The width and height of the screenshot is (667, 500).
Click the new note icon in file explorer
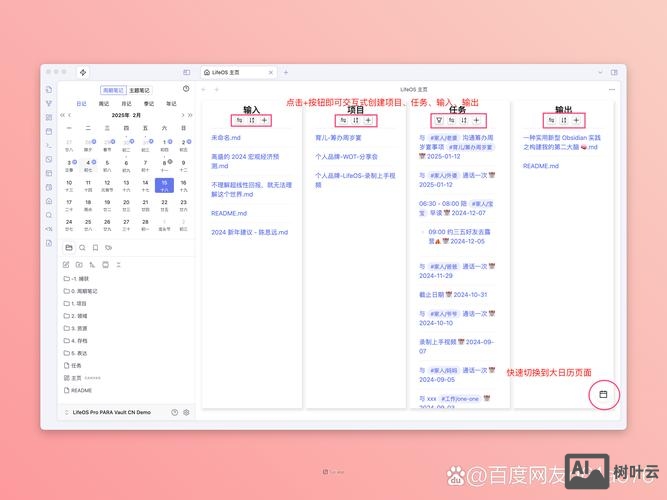click(x=66, y=265)
